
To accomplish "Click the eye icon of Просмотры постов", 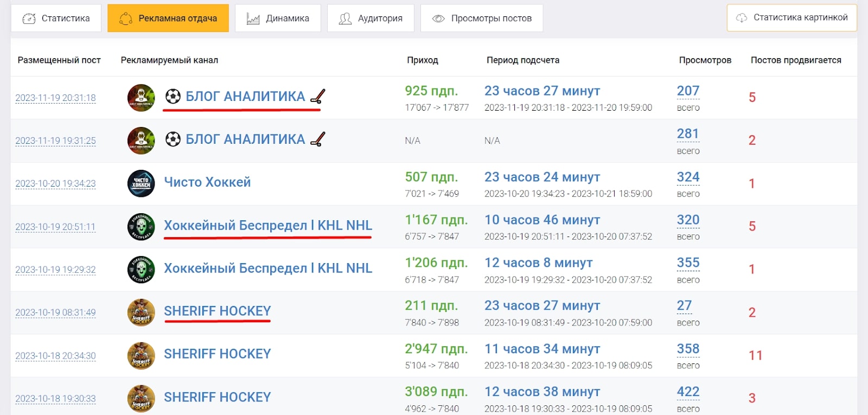I will click(438, 18).
